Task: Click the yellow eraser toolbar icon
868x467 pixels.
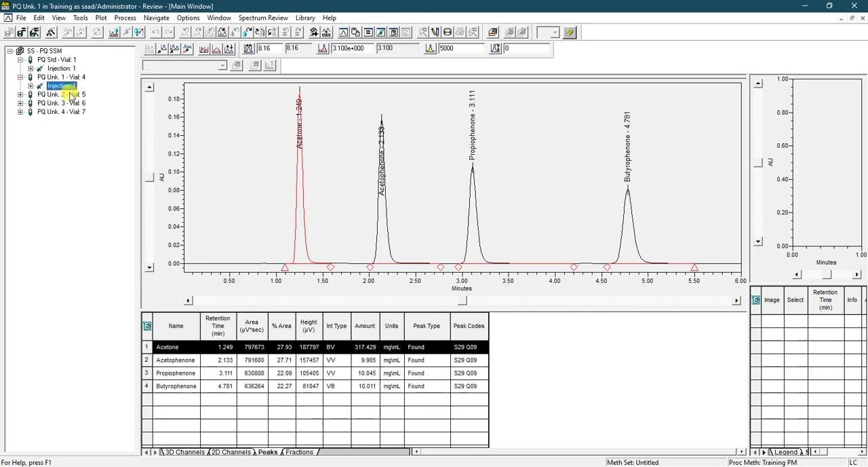Action: [570, 33]
